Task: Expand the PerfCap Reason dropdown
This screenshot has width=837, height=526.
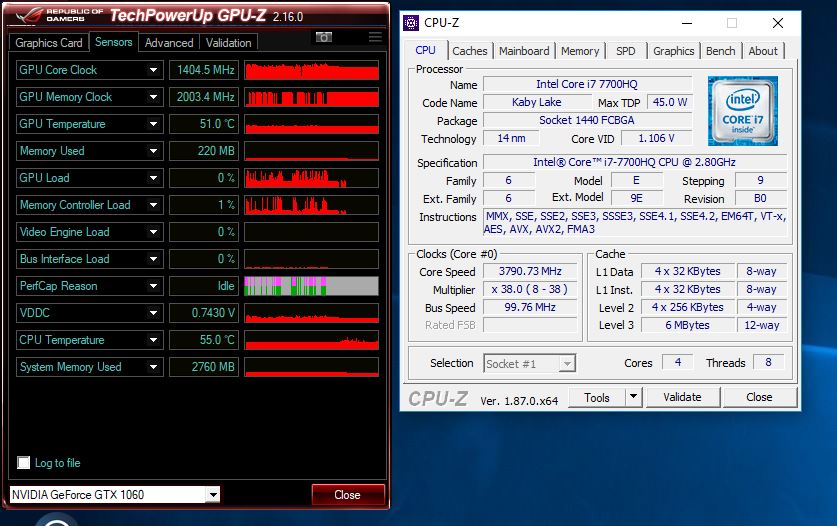Action: pos(153,286)
